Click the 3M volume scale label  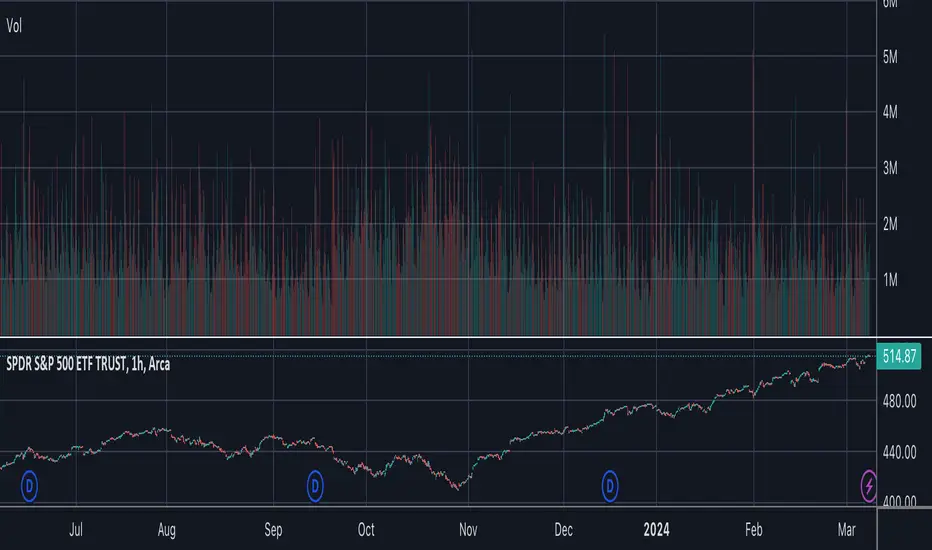890,168
